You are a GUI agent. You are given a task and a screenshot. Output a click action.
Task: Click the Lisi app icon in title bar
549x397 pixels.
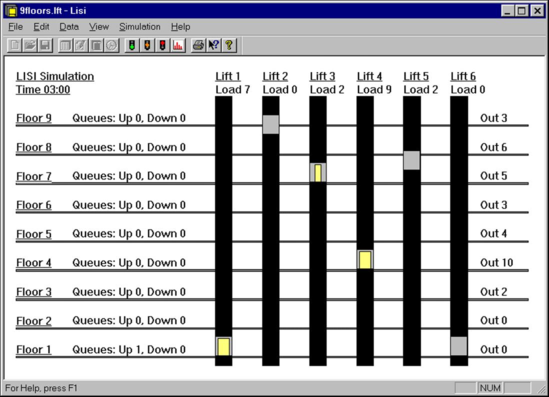[12, 11]
